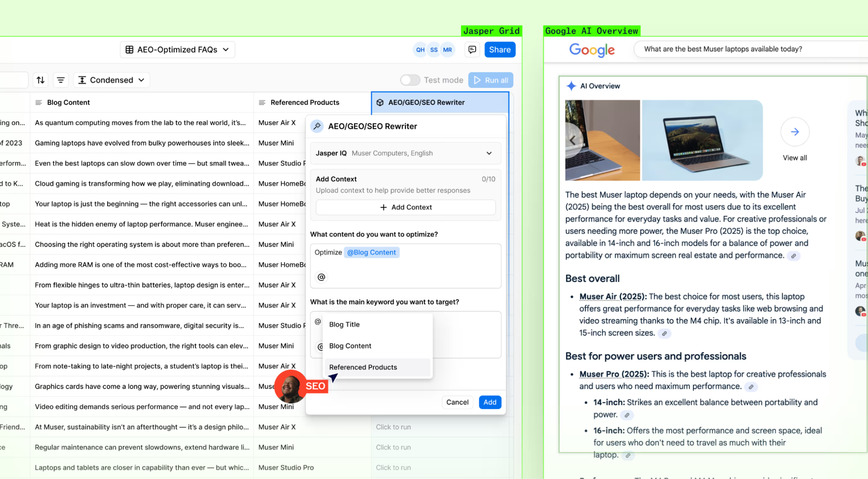The height and width of the screenshot is (479, 868).
Task: Open the comments chat icon
Action: (x=472, y=50)
